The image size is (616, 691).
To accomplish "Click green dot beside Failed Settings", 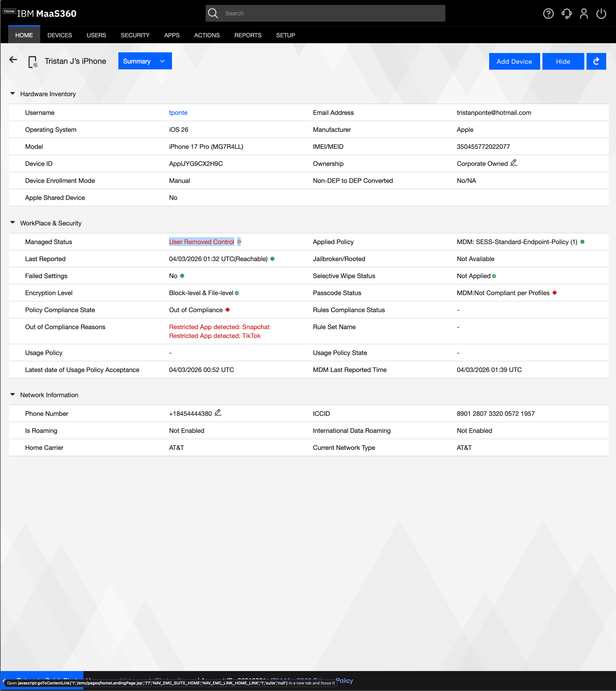I will click(x=182, y=276).
